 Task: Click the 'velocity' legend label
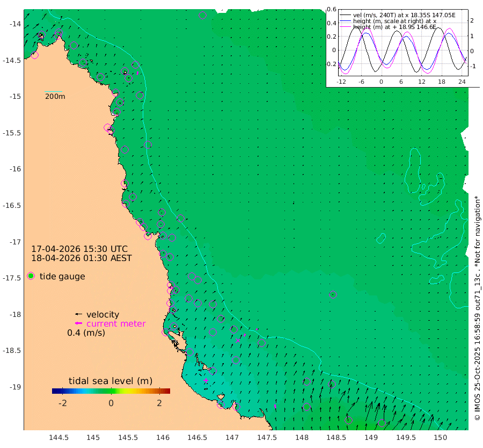click(x=103, y=314)
